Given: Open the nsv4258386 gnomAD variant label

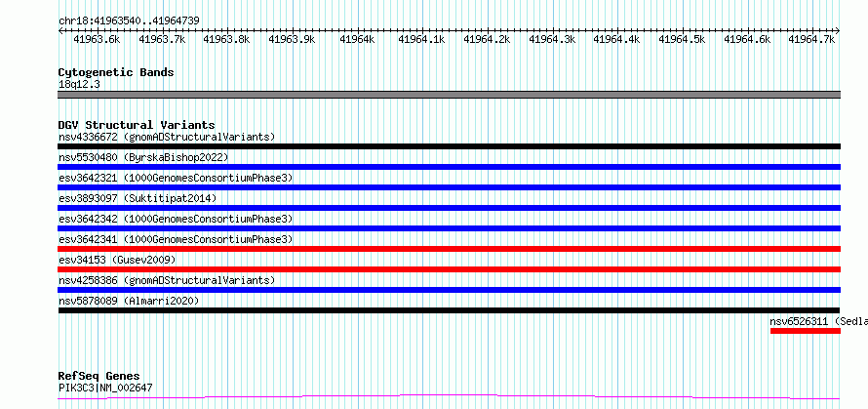Looking at the screenshot, I should (167, 280).
